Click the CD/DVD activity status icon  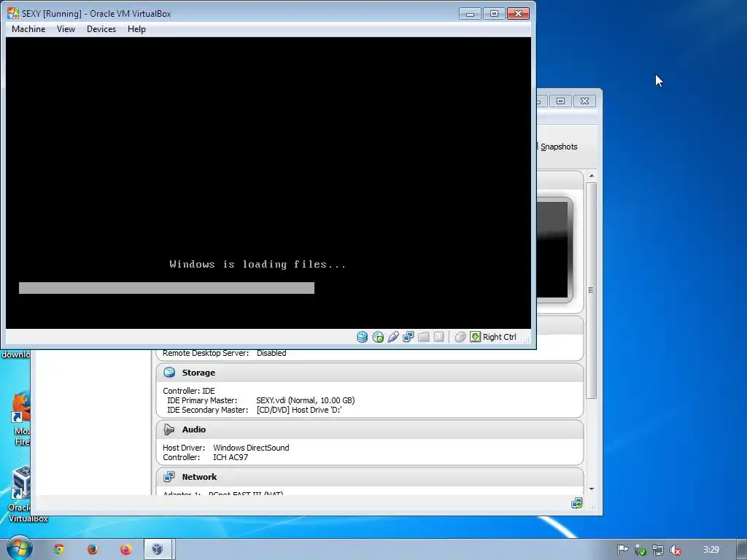pos(378,337)
